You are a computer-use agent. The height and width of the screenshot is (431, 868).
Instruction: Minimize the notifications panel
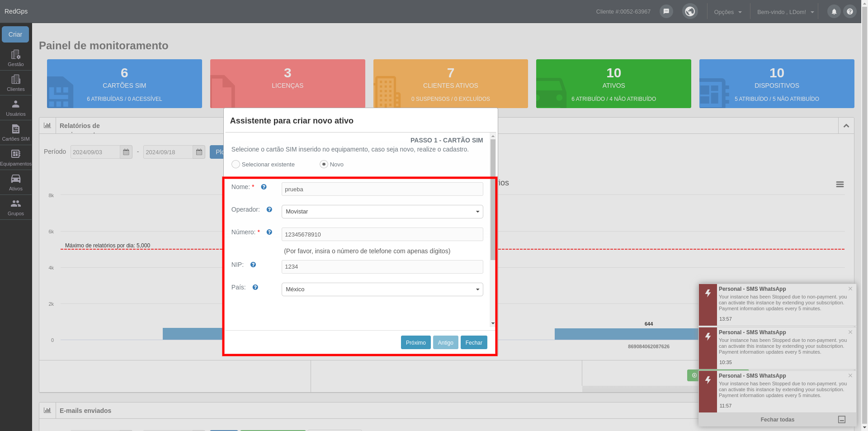click(842, 420)
